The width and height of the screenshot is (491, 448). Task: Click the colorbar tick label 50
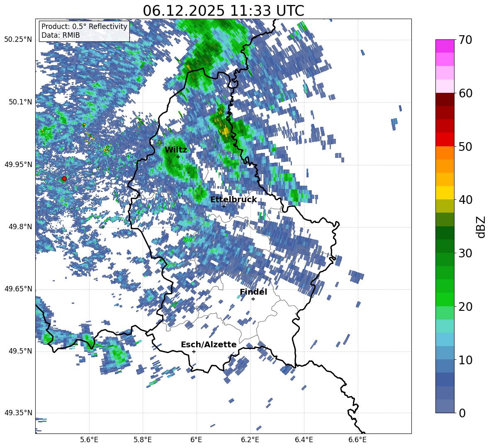click(x=465, y=147)
